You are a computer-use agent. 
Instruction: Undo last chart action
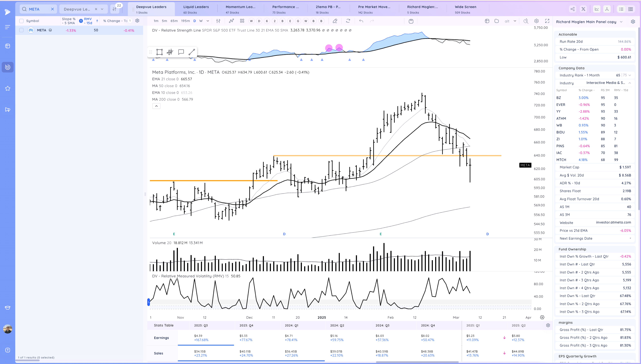(x=361, y=21)
